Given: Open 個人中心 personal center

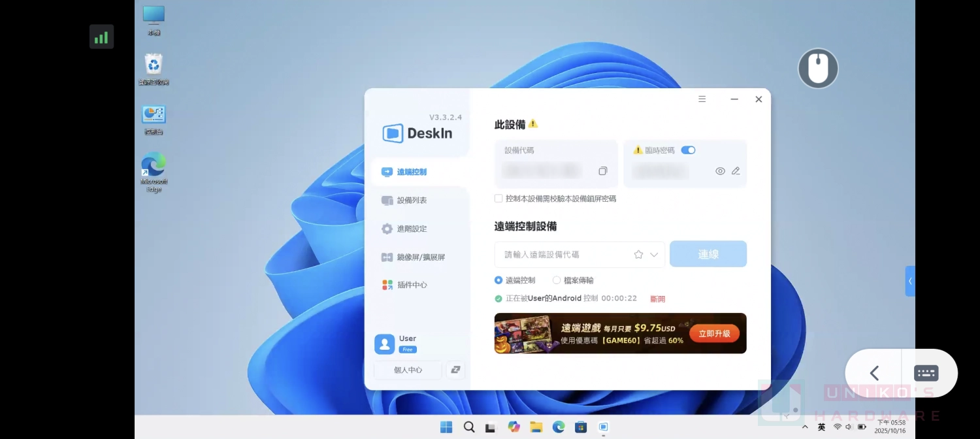Looking at the screenshot, I should point(406,370).
